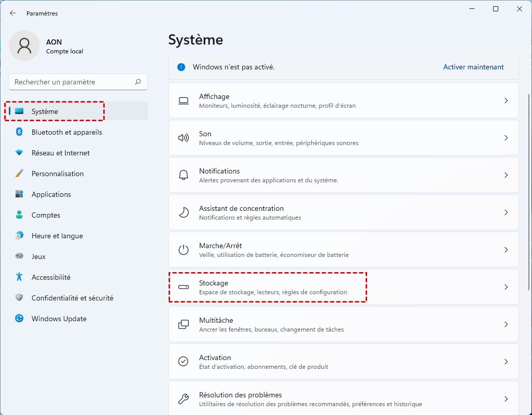Click the Son speaker icon

184,138
